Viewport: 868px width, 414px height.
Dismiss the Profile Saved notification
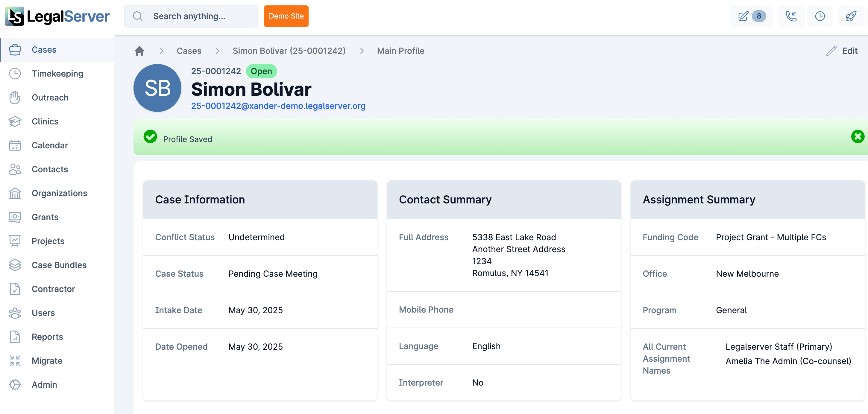click(857, 137)
